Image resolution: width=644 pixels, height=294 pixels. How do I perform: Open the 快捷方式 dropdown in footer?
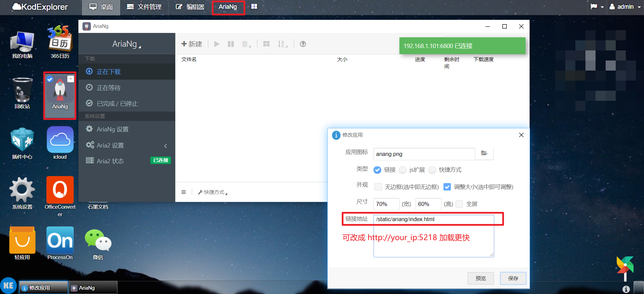pyautogui.click(x=213, y=192)
